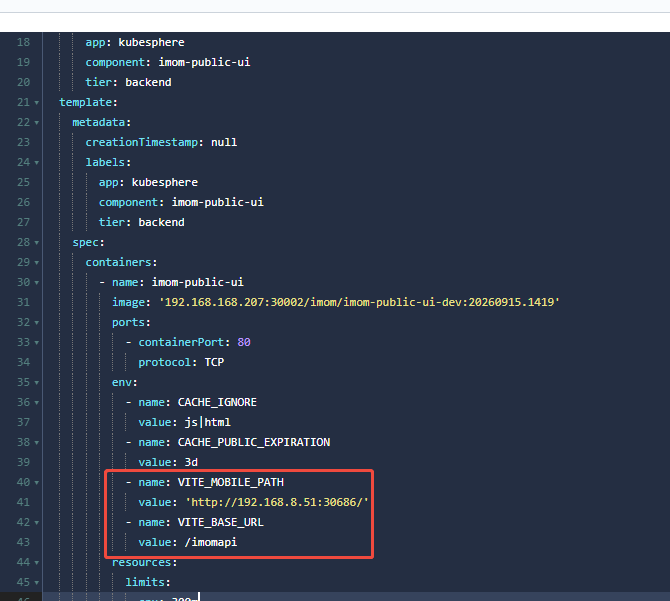Click the limits key
Image resolution: width=670 pixels, height=601 pixels.
click(x=145, y=582)
